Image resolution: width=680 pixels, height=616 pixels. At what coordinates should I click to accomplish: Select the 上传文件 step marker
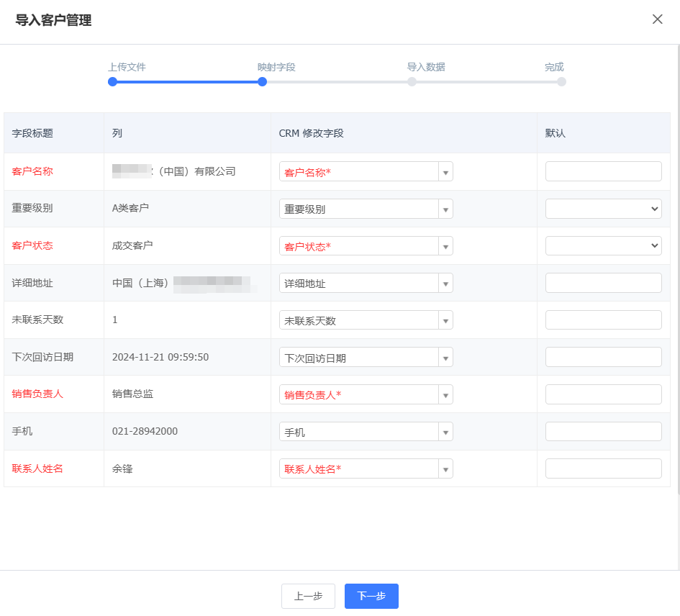point(112,82)
